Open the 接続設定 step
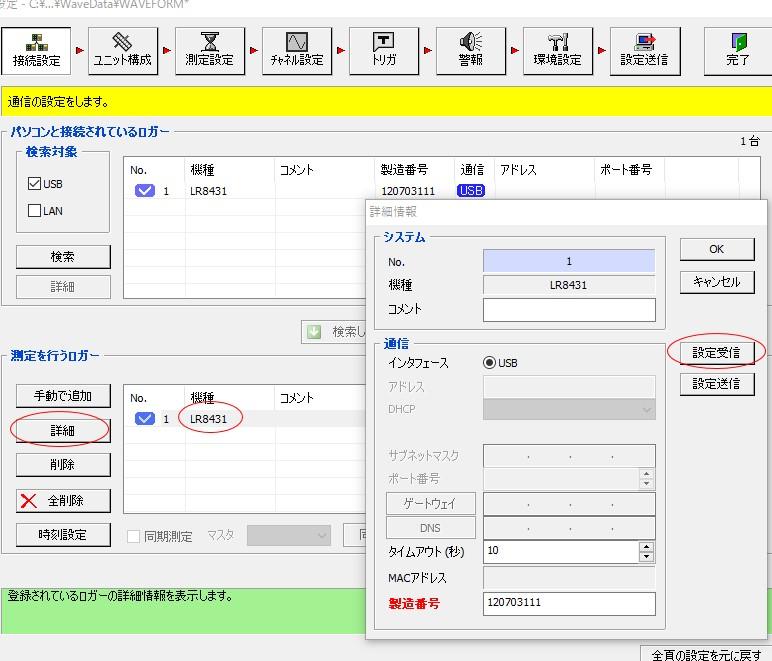The height and width of the screenshot is (661, 772). click(x=36, y=51)
